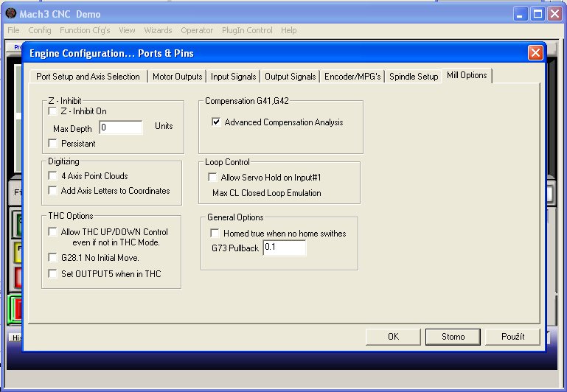This screenshot has height=392, width=567.
Task: Open the Encoder/MPG's tab
Action: [352, 77]
